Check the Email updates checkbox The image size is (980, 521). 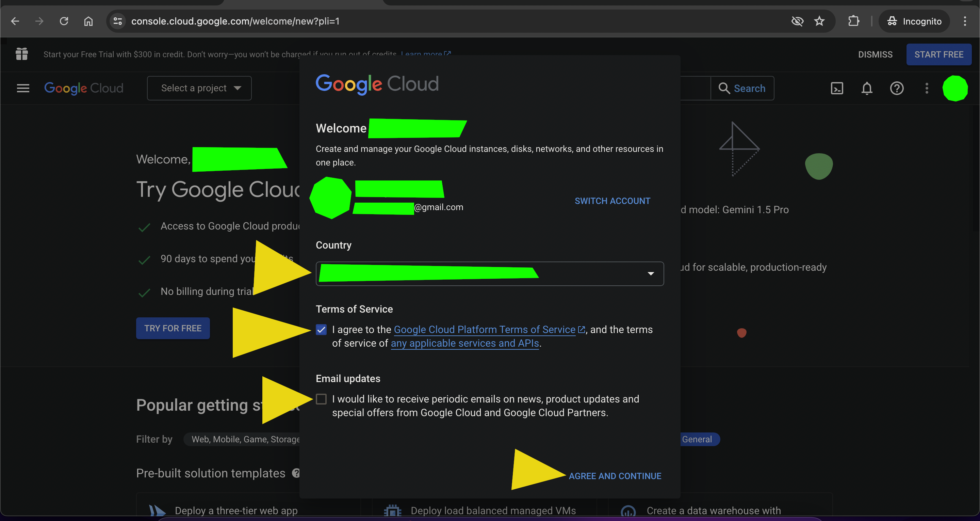321,399
